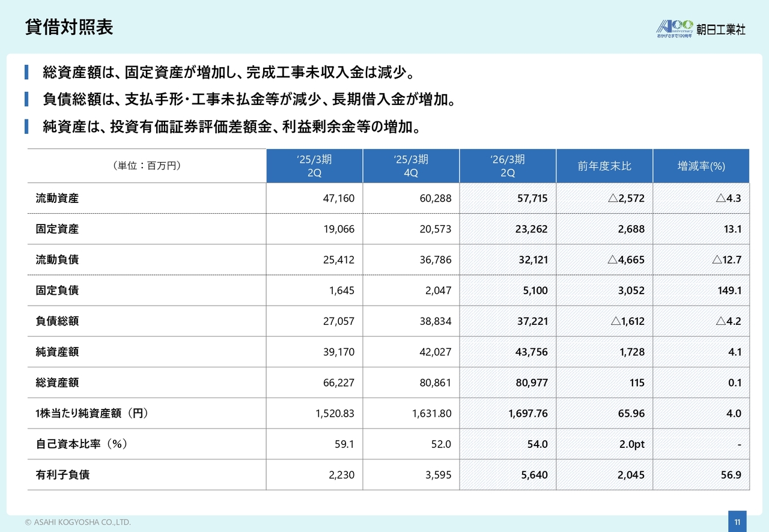Click the 有利子負債 row label

(62, 475)
